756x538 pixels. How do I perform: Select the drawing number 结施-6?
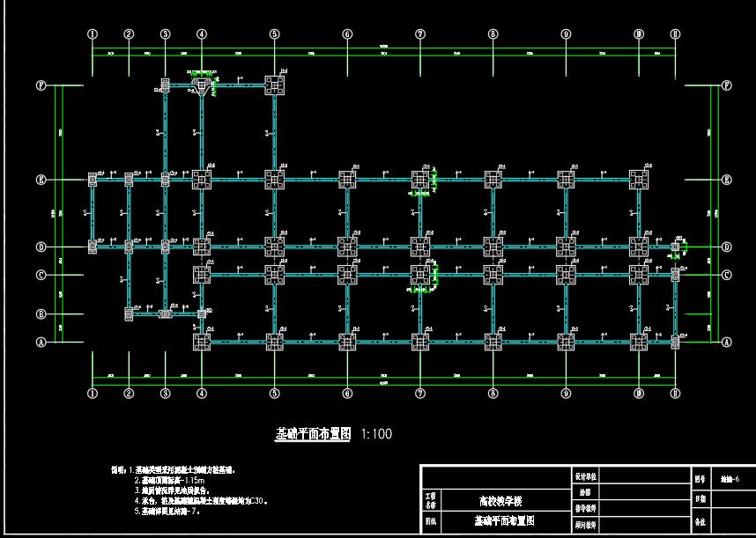[730, 479]
